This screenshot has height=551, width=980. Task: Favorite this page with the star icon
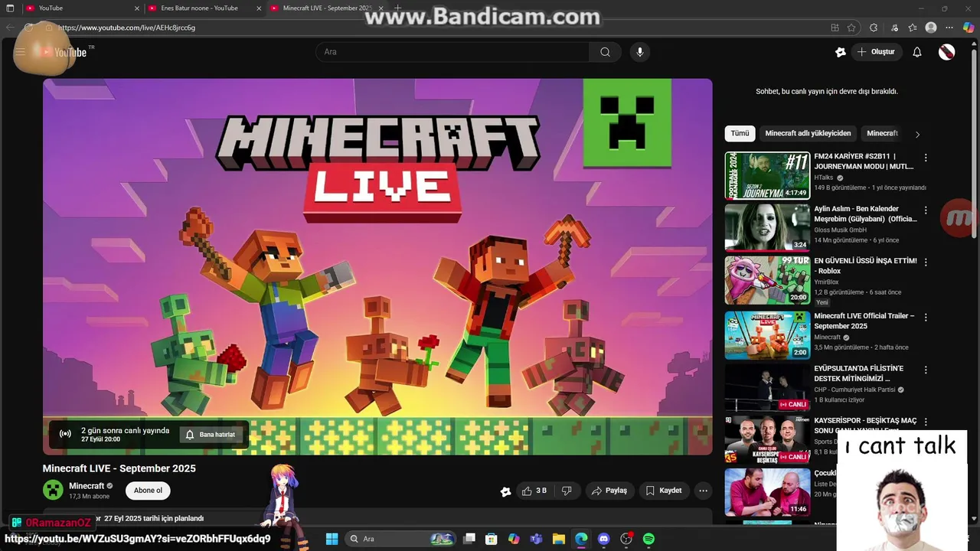[851, 28]
